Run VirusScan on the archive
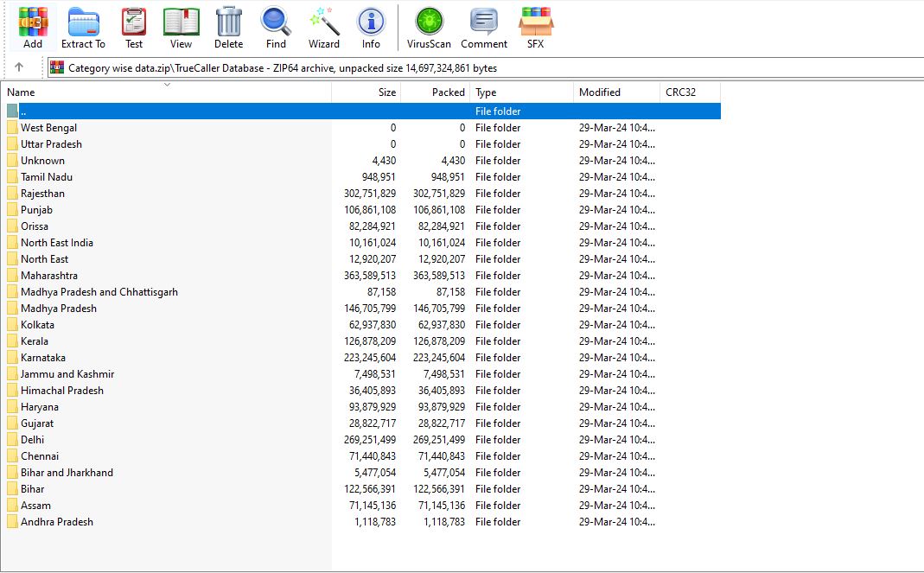 pyautogui.click(x=429, y=27)
